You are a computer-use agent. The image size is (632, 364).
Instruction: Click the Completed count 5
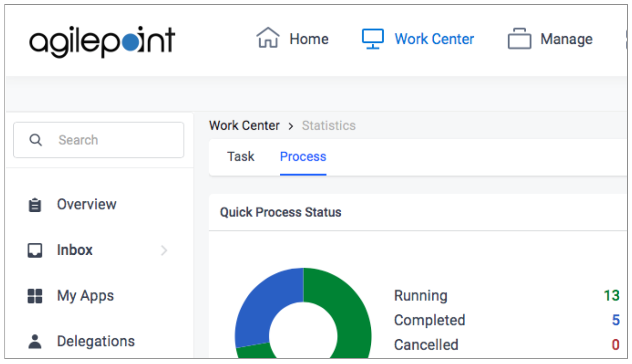click(616, 320)
